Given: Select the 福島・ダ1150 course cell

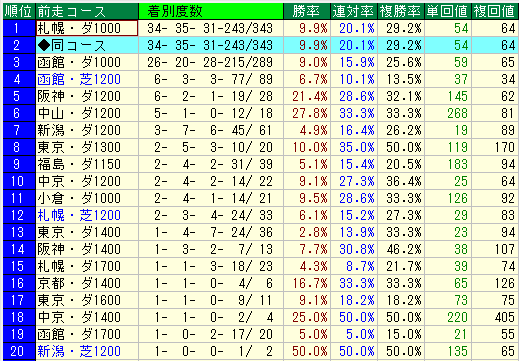Looking at the screenshot, I should tap(87, 164).
